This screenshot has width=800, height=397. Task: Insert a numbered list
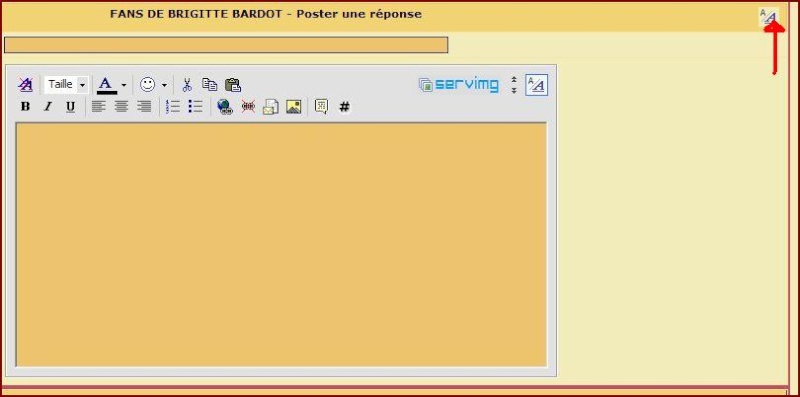tap(173, 107)
